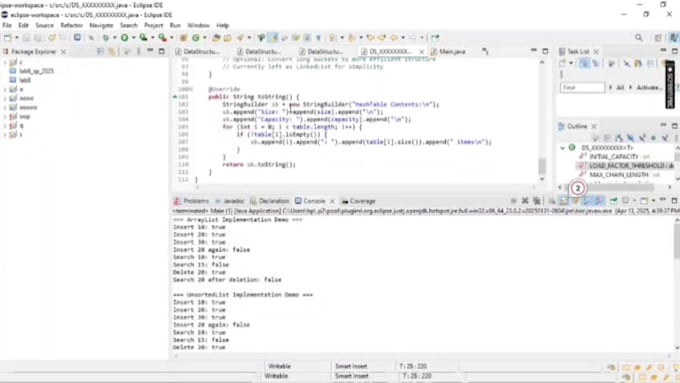Open the Refactor menu
Screen dimensions: 680x383
tap(72, 25)
